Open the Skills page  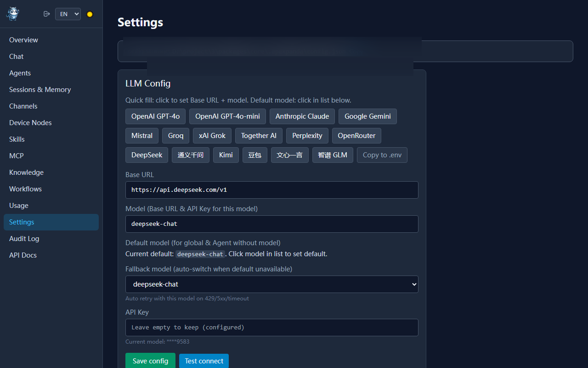click(x=51, y=139)
